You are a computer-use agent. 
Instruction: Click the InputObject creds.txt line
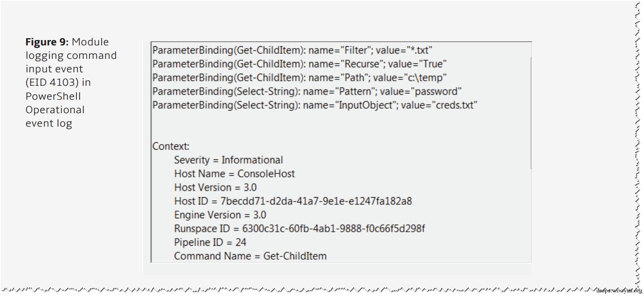coord(315,105)
